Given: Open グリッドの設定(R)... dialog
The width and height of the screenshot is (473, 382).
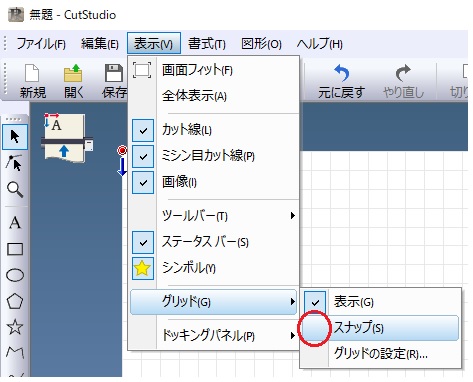Looking at the screenshot, I should (x=380, y=354).
